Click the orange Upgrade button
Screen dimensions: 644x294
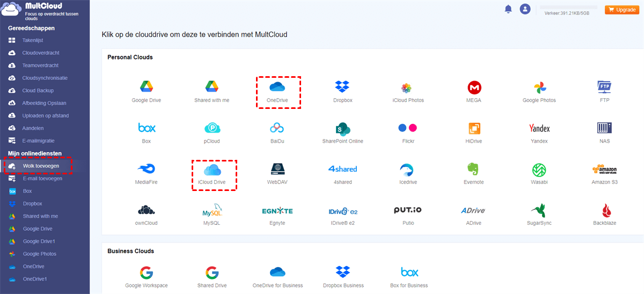tap(621, 10)
